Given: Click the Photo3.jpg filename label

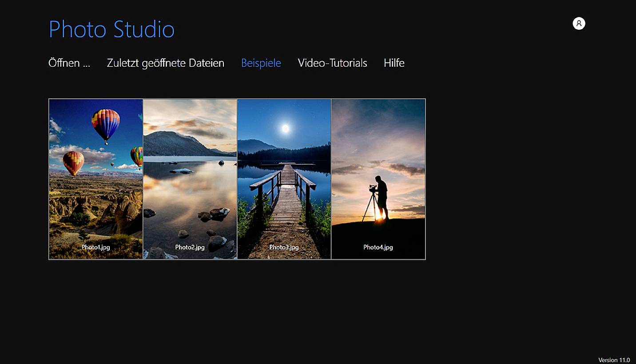Looking at the screenshot, I should pyautogui.click(x=284, y=247).
